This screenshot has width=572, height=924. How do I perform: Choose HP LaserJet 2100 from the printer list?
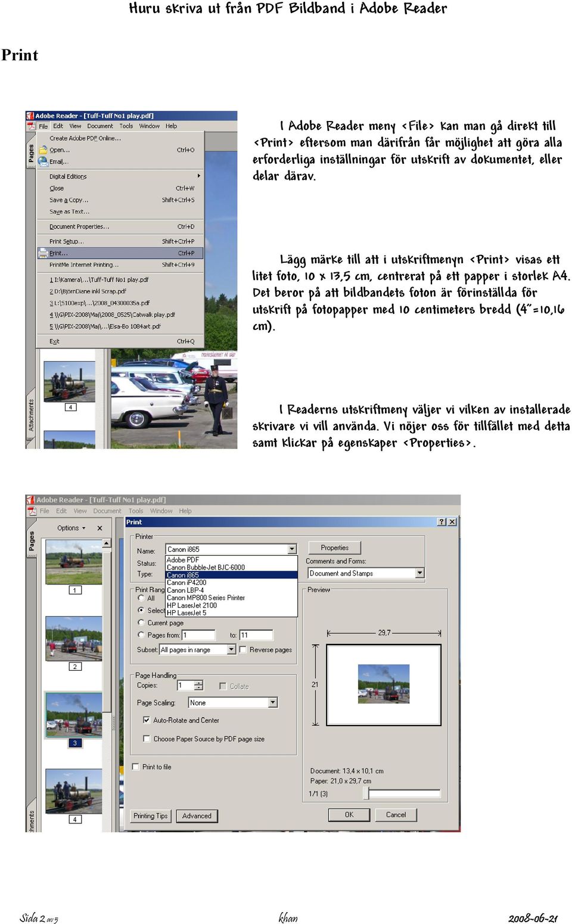pyautogui.click(x=231, y=605)
